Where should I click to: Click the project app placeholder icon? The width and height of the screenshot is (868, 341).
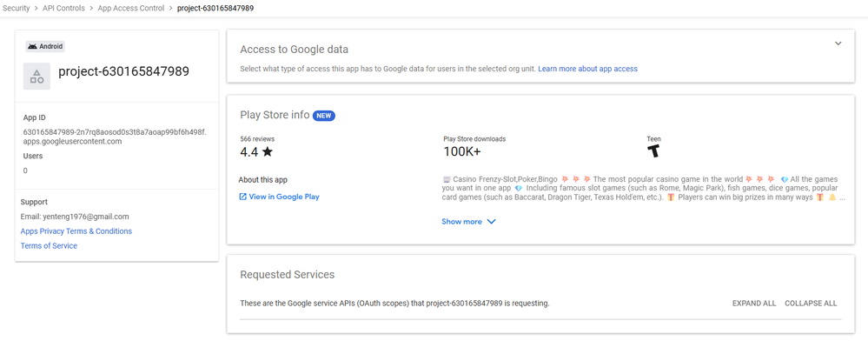click(x=36, y=76)
